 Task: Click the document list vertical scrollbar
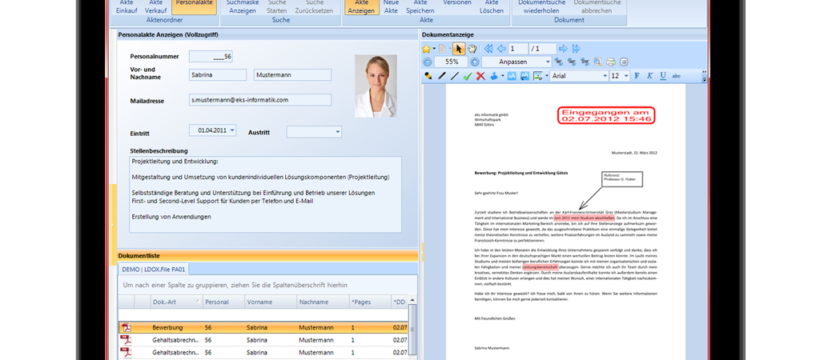click(412, 330)
